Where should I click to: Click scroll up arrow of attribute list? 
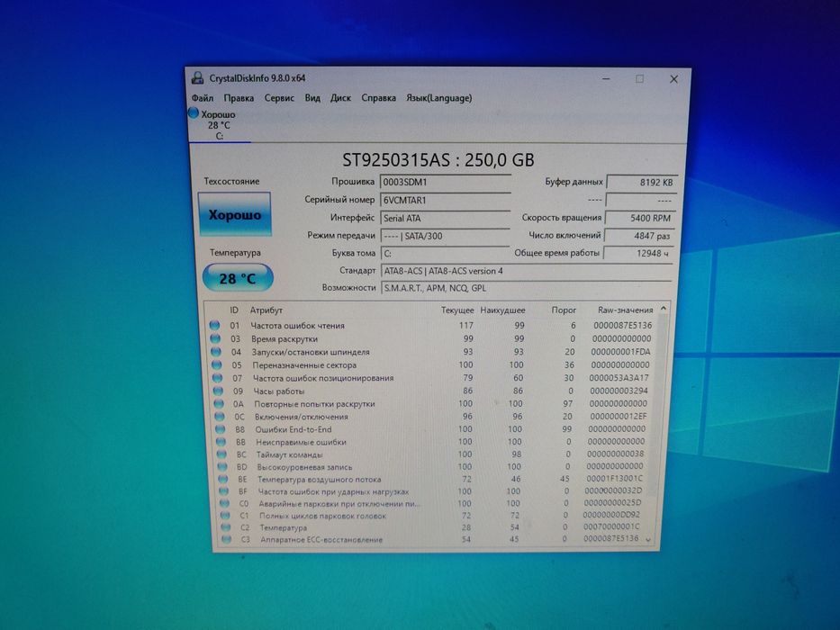[x=664, y=309]
